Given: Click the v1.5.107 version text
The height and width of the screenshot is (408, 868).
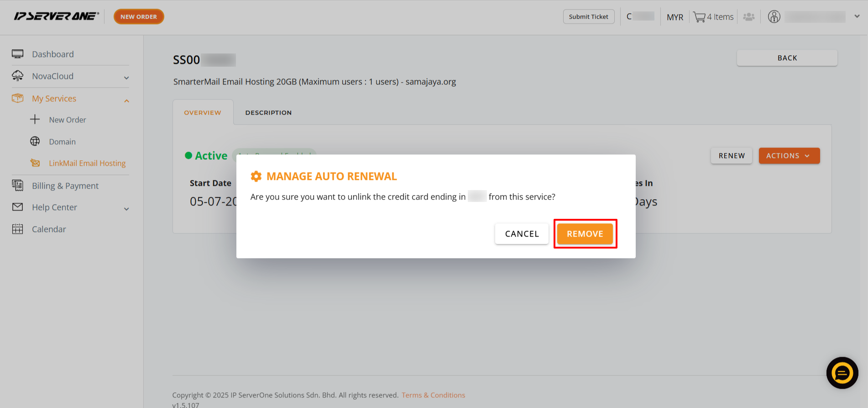Looking at the screenshot, I should click(x=186, y=405).
